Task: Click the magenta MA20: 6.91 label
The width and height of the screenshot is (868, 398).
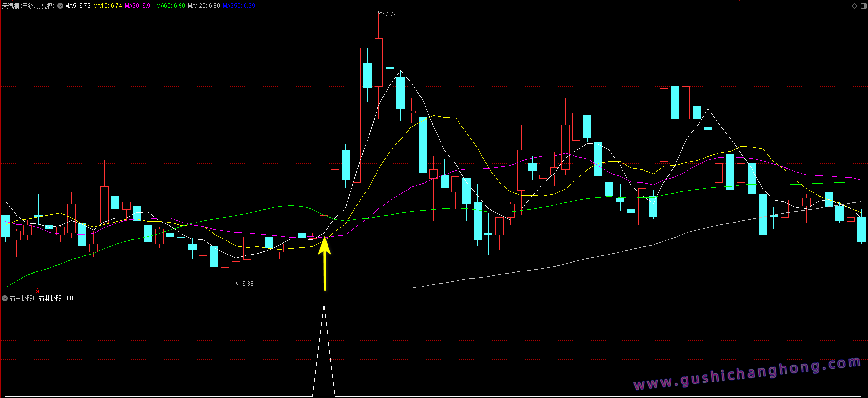Action: click(x=139, y=6)
